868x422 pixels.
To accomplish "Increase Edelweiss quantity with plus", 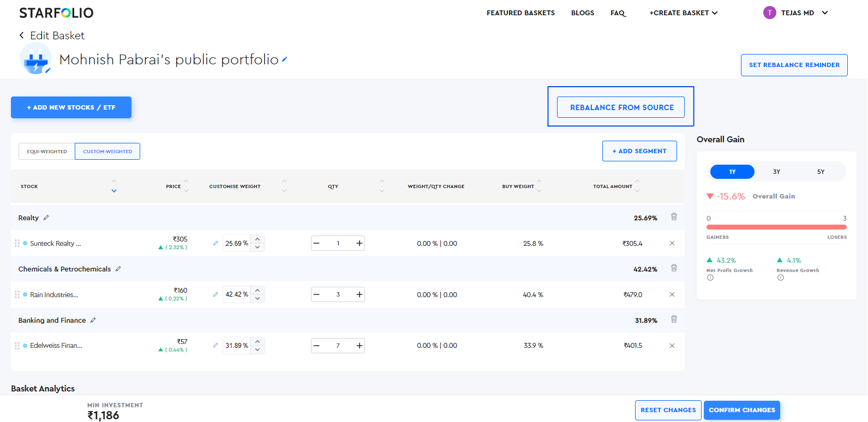I will (x=360, y=346).
